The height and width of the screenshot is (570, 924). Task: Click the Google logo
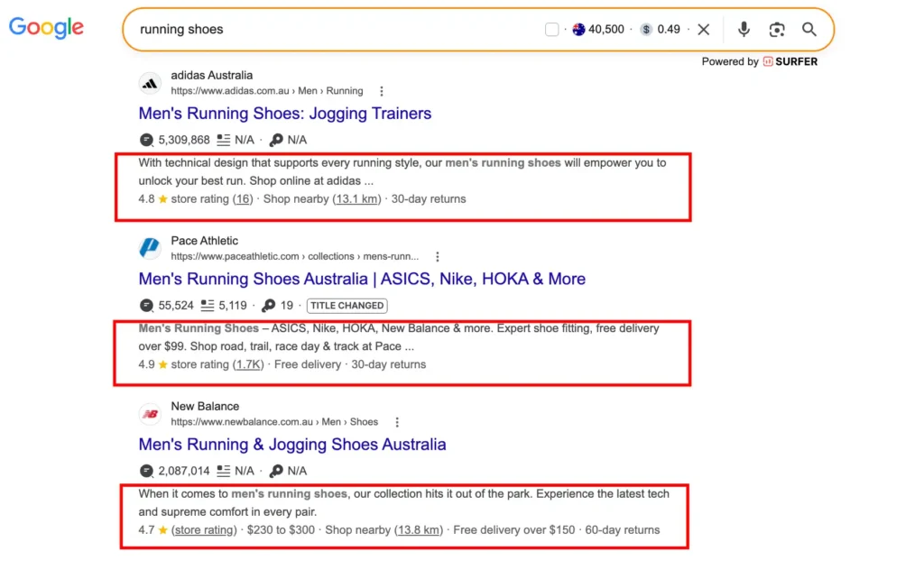46,27
